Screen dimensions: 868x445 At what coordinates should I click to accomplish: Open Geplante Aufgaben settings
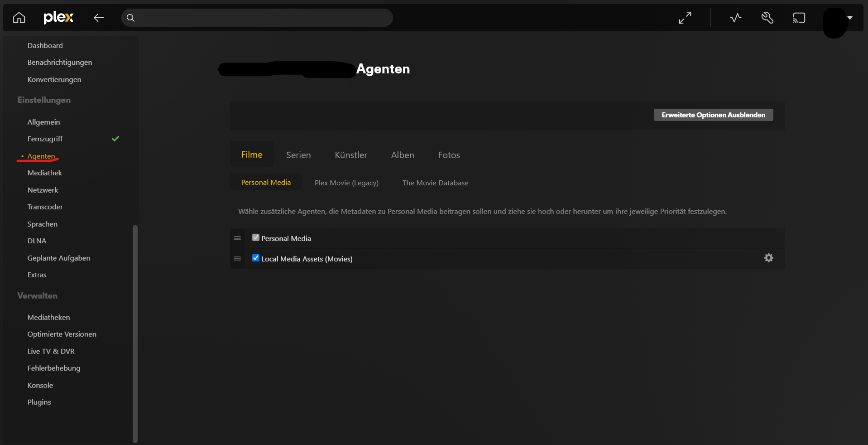click(59, 258)
